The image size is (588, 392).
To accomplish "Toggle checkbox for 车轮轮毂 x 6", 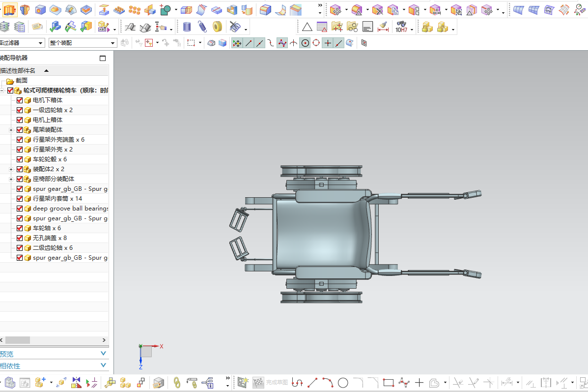I will click(x=20, y=159).
